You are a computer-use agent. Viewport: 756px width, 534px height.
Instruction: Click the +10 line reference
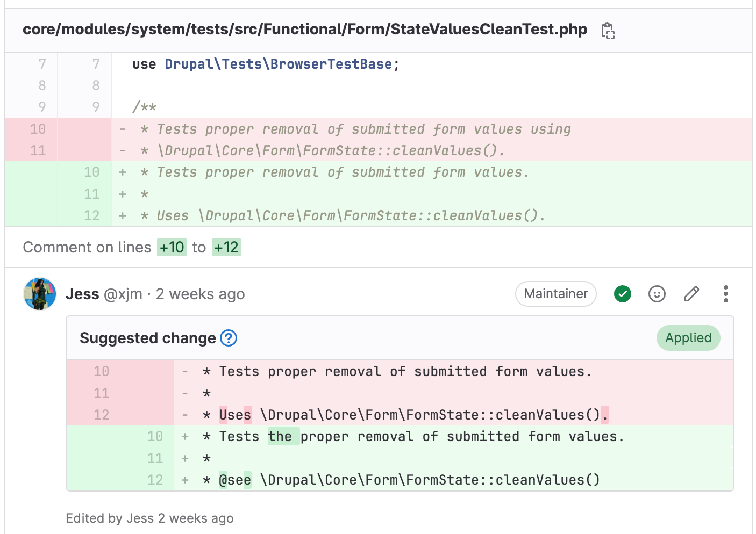click(172, 247)
